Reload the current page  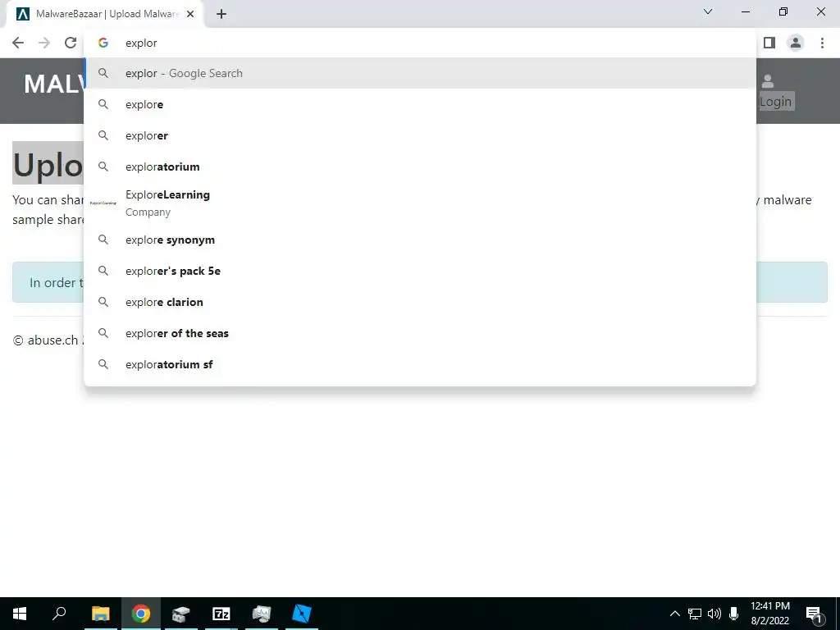[x=71, y=43]
